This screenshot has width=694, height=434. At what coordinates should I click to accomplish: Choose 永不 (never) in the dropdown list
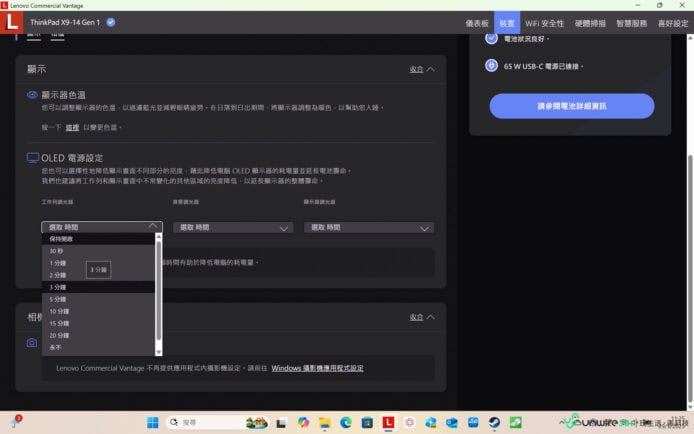tap(98, 347)
